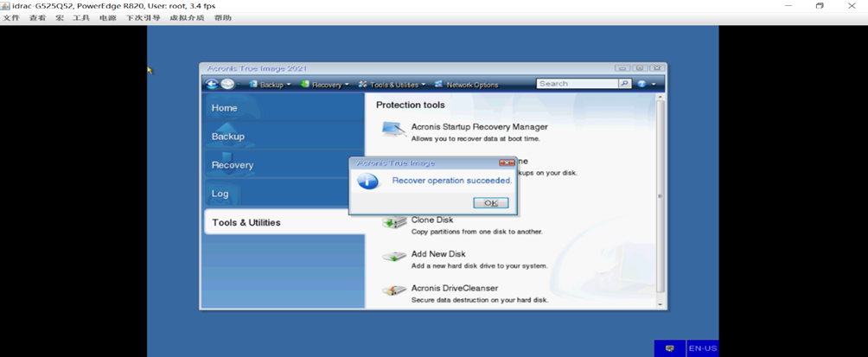Click the blue help question-mark icon
Image resolution: width=868 pixels, height=357 pixels.
click(x=641, y=84)
